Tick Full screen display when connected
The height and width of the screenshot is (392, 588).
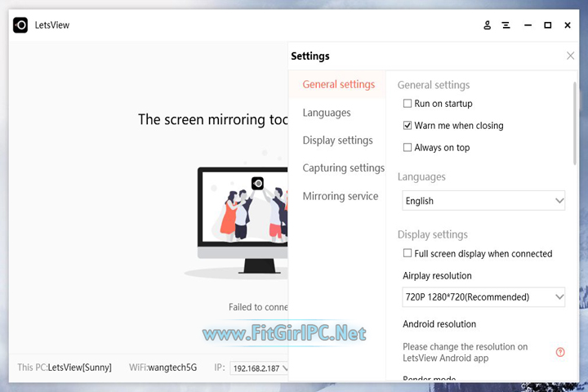pyautogui.click(x=408, y=254)
